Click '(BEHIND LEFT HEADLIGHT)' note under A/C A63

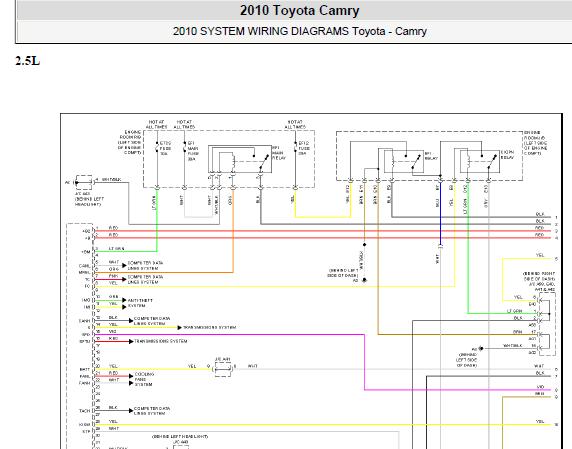tap(90, 202)
